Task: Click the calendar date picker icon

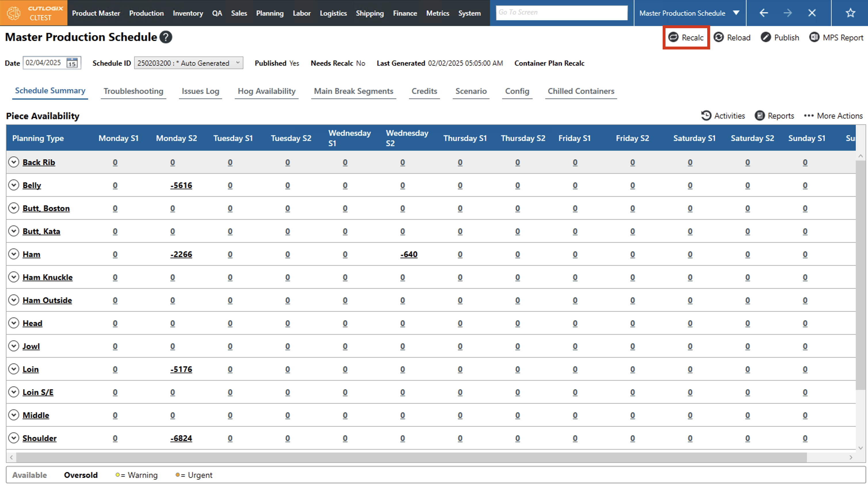Action: pos(72,63)
